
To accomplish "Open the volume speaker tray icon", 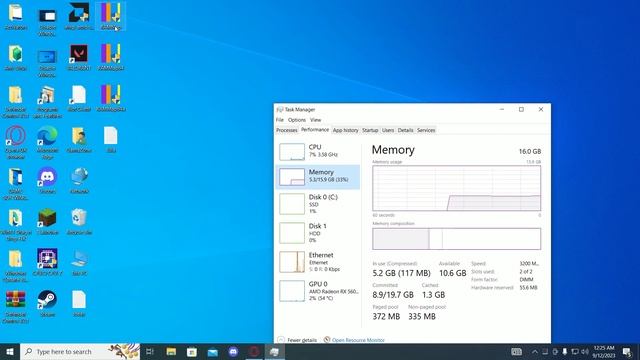I will click(585, 351).
